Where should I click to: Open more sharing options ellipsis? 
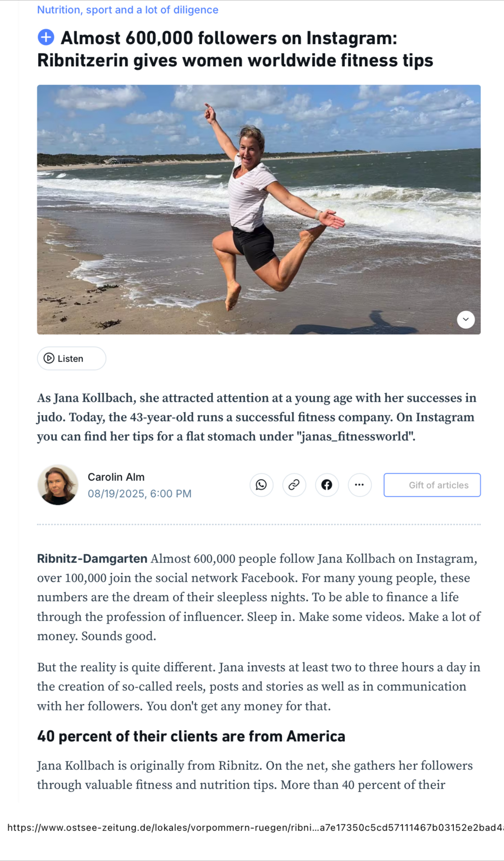coord(360,485)
